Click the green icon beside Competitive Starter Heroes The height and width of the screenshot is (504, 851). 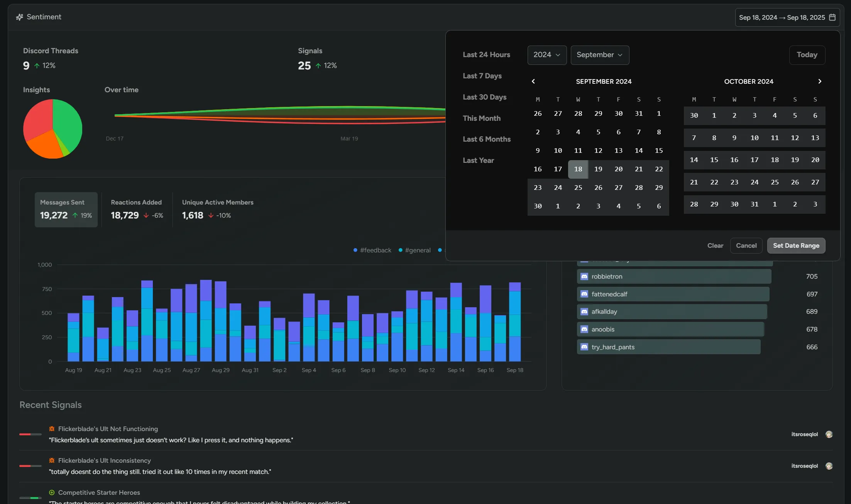pos(51,492)
